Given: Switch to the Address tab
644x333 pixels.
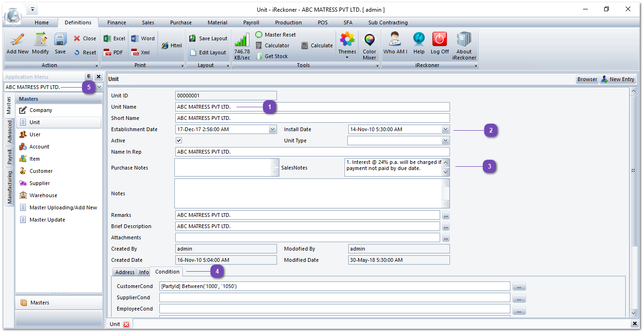Looking at the screenshot, I should coord(125,272).
